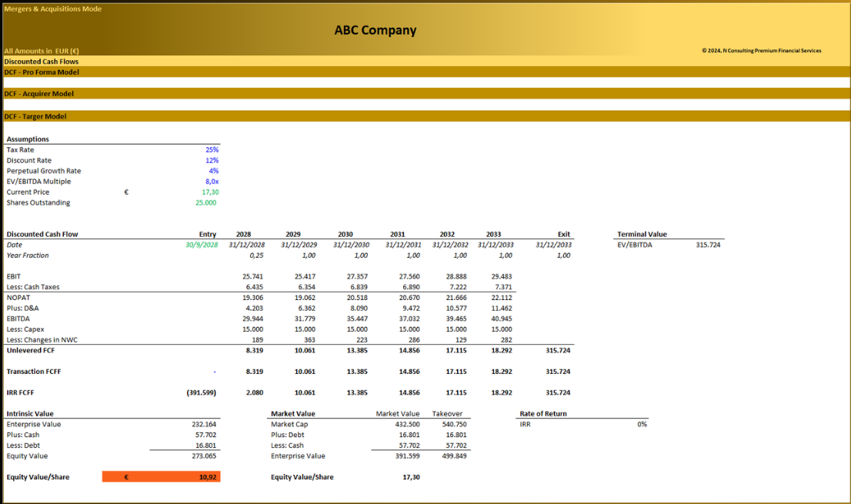
Task: Select the Takeover column header
Action: click(x=447, y=414)
